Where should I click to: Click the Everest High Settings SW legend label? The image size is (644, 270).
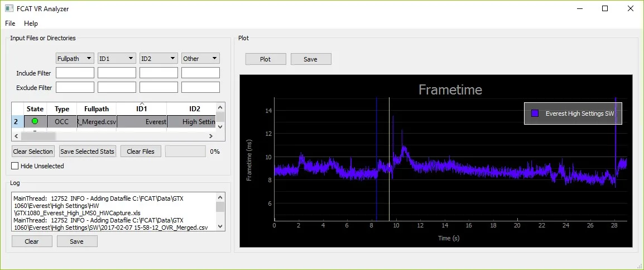(x=579, y=113)
